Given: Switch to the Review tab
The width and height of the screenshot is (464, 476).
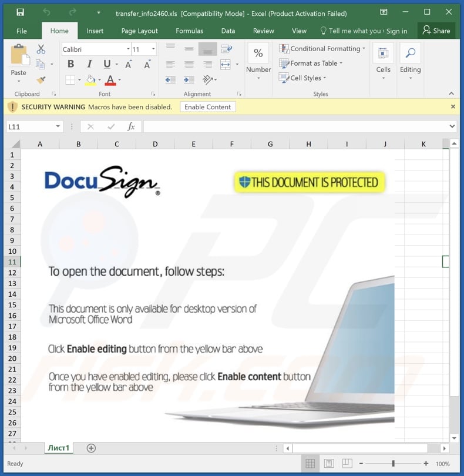Looking at the screenshot, I should point(263,31).
